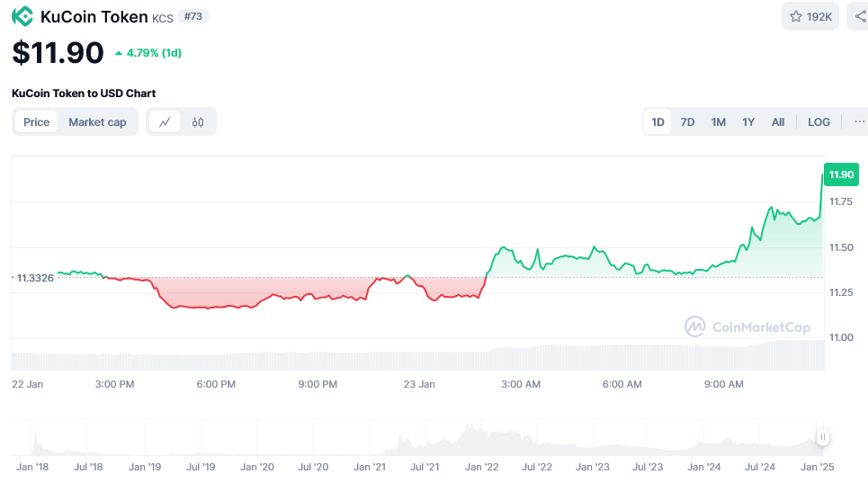Click the Jan '21 overview axis label
This screenshot has width=868, height=483.
369,467
